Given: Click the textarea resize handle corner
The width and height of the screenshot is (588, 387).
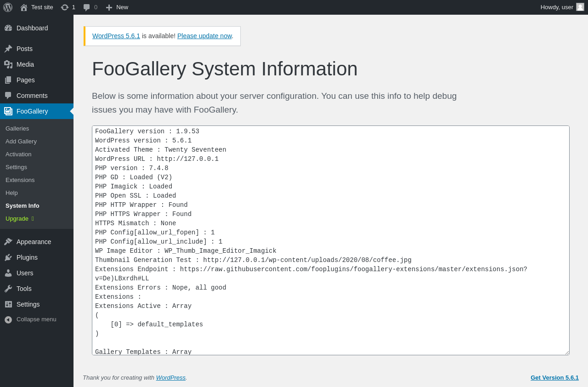Looking at the screenshot, I should (566, 352).
